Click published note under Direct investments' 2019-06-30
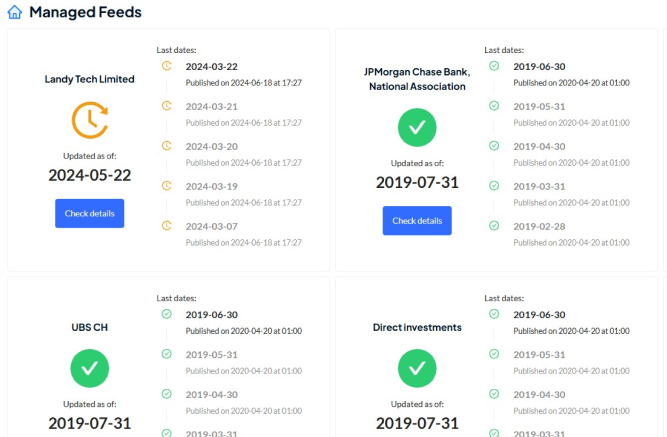Screen dimensions: 667x437 [x=571, y=331]
